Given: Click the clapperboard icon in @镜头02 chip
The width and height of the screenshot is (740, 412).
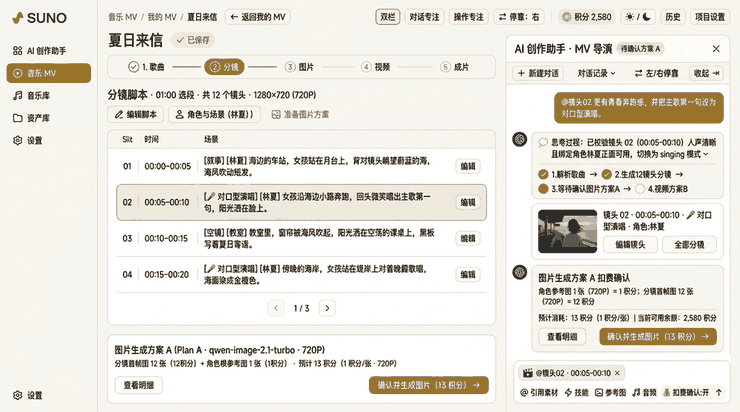Looking at the screenshot, I should click(527, 373).
